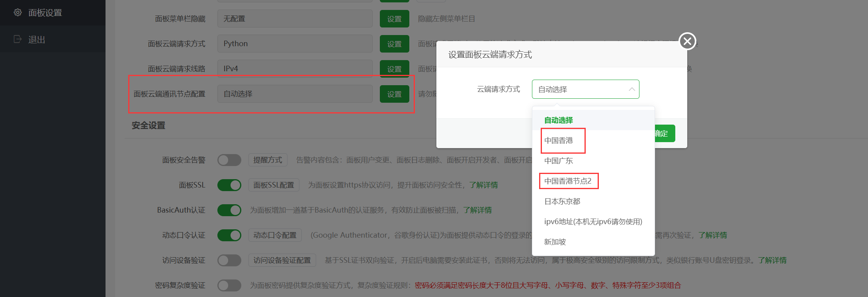
Task: Click 设置 button for 面板云端请求线路
Action: pyautogui.click(x=395, y=69)
